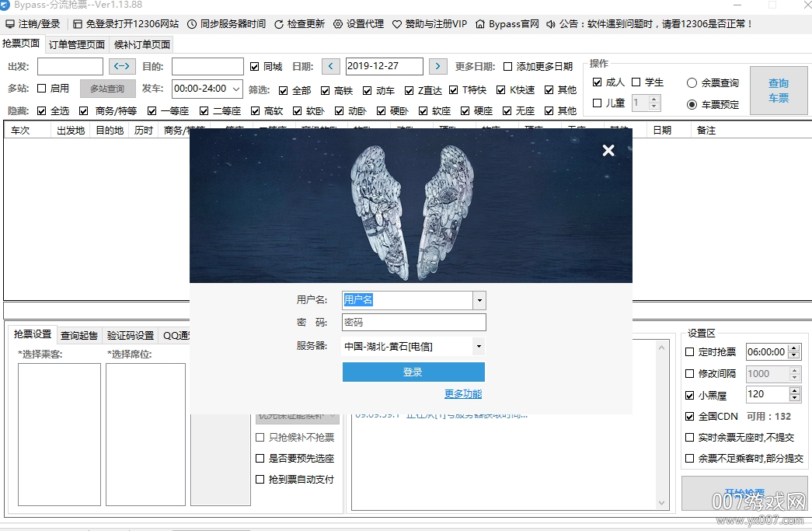The width and height of the screenshot is (812, 531).
Task: Expand the 用户名 dropdown list
Action: [x=479, y=300]
